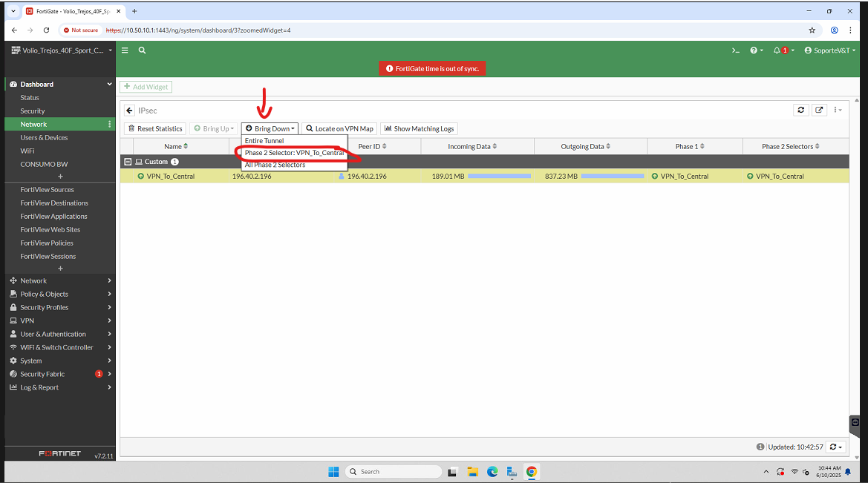The height and width of the screenshot is (483, 868).
Task: Open the Bring Up dropdown
Action: (x=214, y=129)
